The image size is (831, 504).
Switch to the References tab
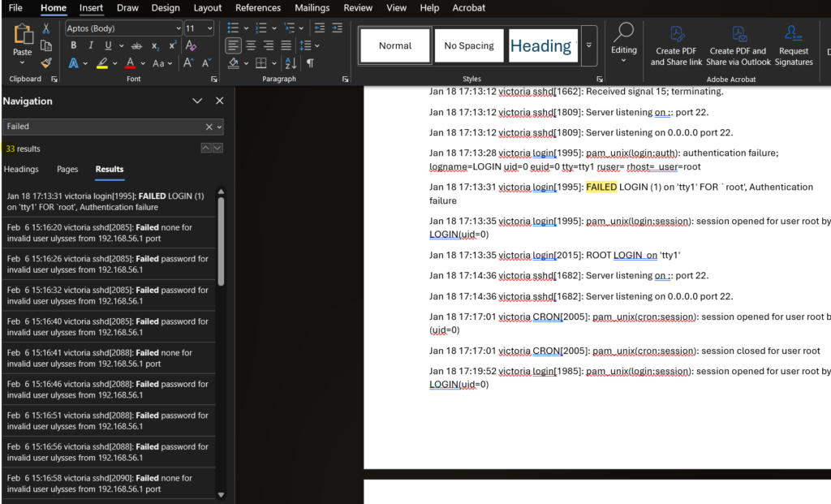(258, 8)
